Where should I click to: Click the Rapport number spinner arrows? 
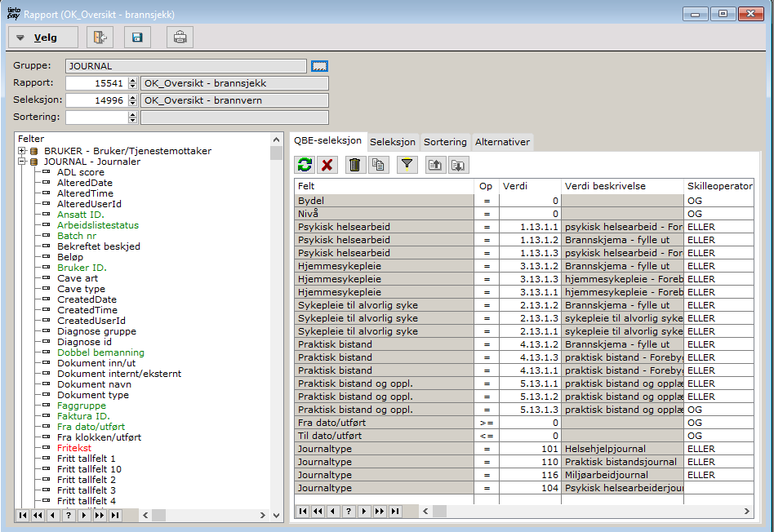[x=132, y=83]
